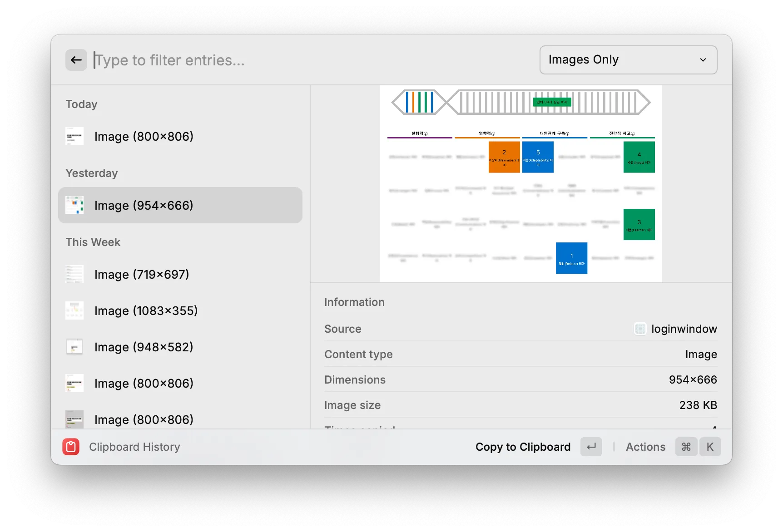The width and height of the screenshot is (783, 532).
Task: Click the thumbnail beside Image (719×697)
Action: 74,274
